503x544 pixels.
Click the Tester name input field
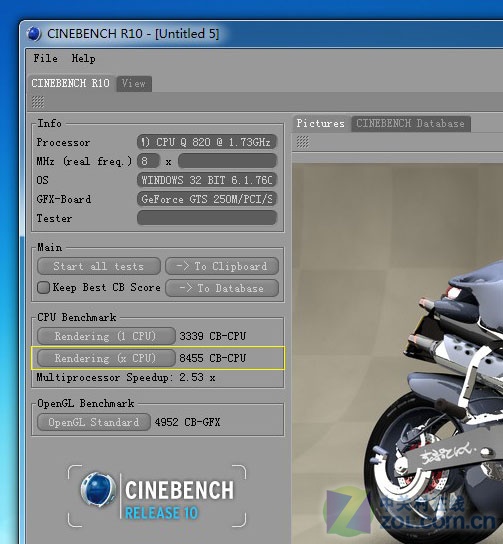[207, 218]
